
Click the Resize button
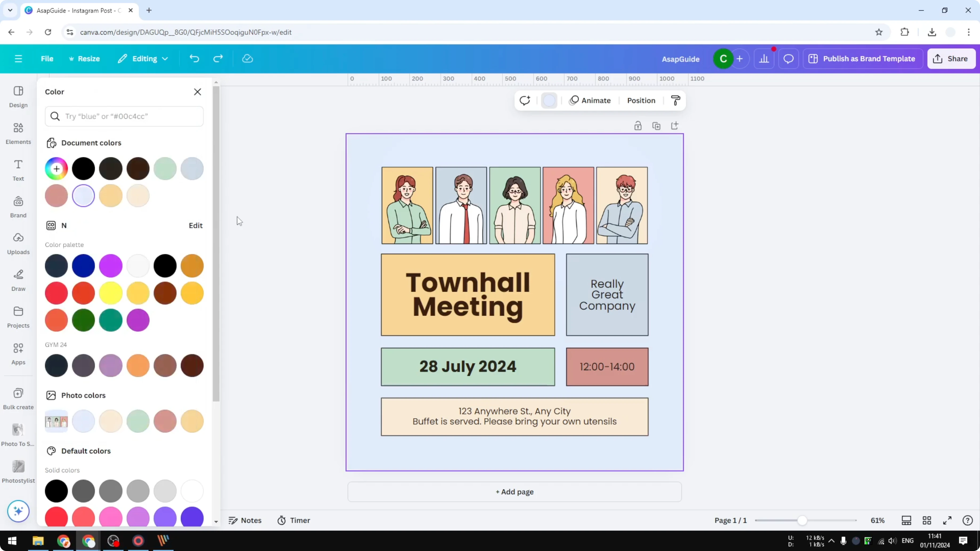[84, 59]
